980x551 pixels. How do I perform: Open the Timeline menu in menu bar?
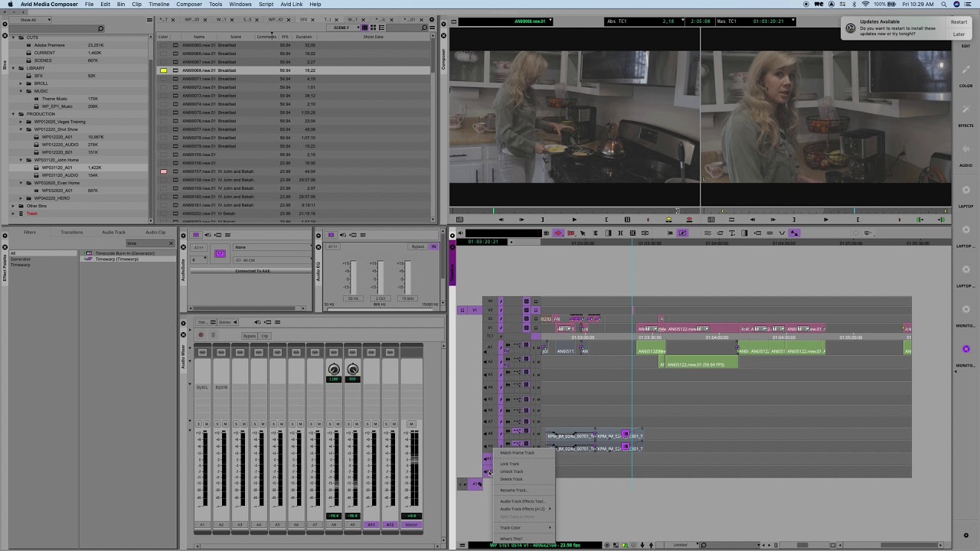(159, 4)
